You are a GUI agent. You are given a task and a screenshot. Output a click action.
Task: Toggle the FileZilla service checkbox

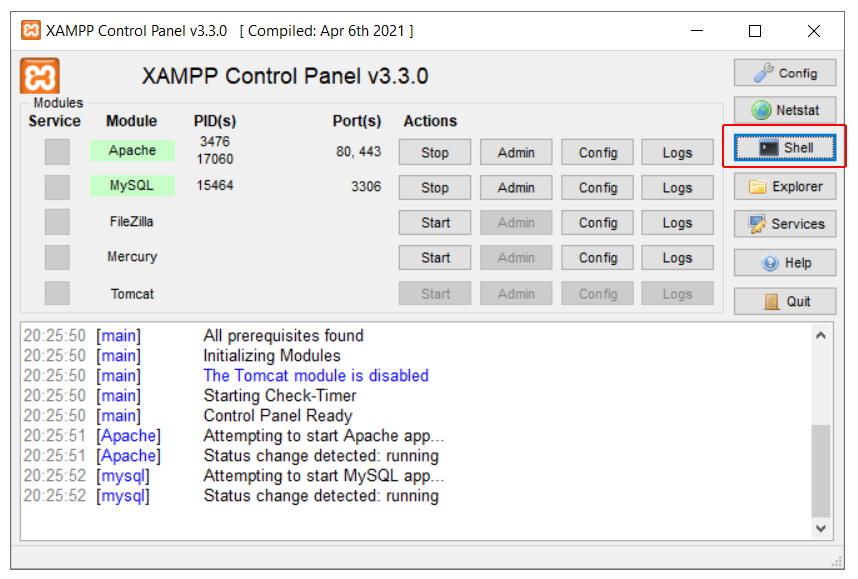57,222
